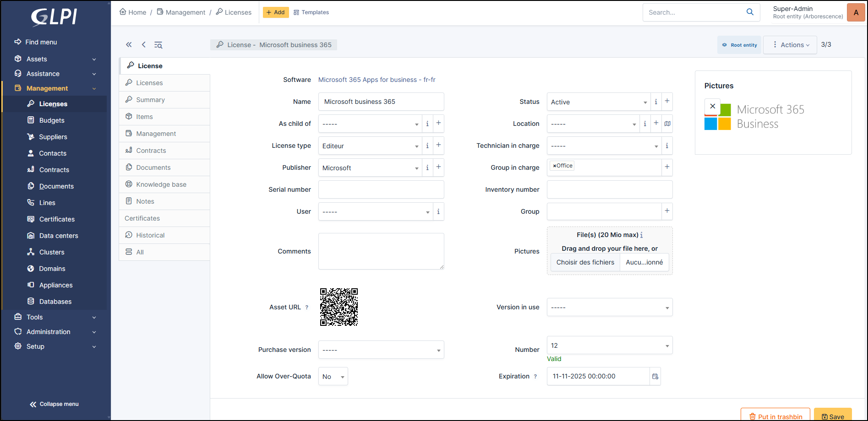
Task: Show info for Status field
Action: pos(656,102)
